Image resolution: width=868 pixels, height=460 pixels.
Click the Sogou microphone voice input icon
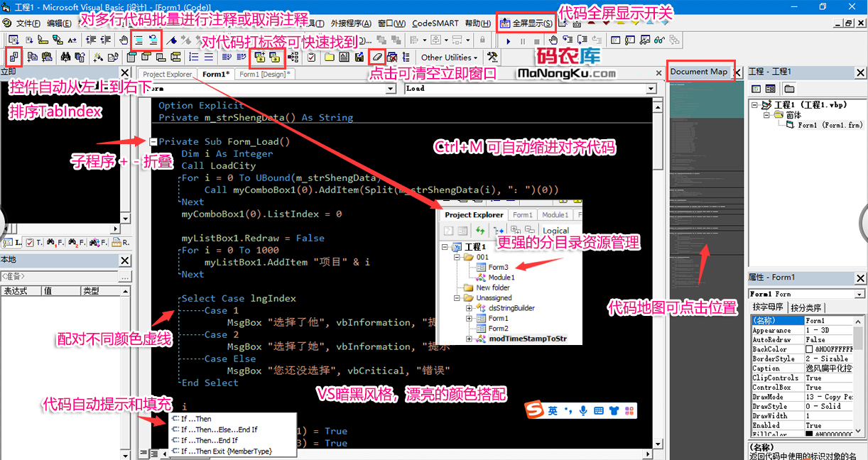coord(583,410)
